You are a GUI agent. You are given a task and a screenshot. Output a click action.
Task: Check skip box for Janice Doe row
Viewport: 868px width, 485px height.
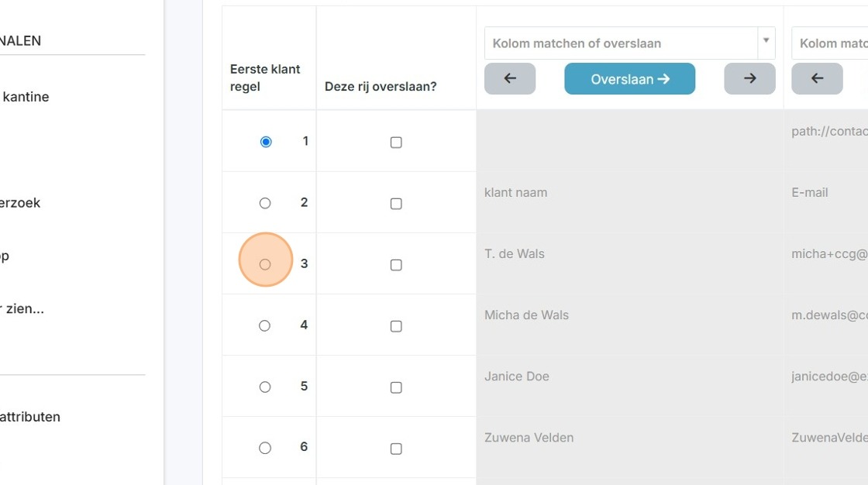[396, 387]
